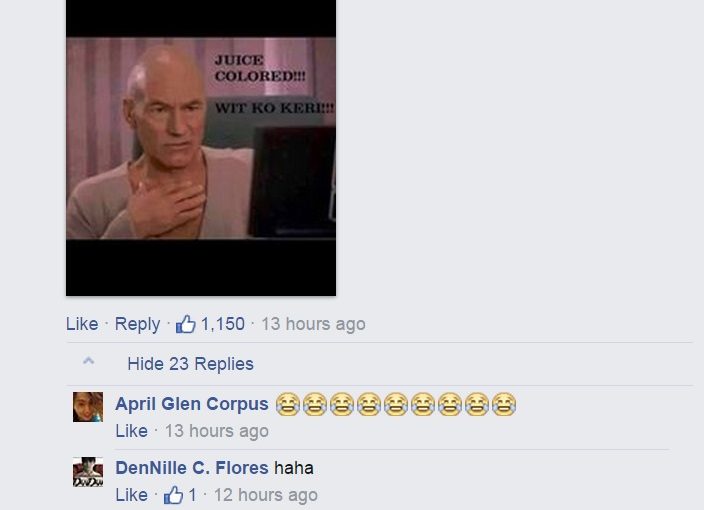
Task: Reply to the meme image comment
Action: pyautogui.click(x=137, y=324)
